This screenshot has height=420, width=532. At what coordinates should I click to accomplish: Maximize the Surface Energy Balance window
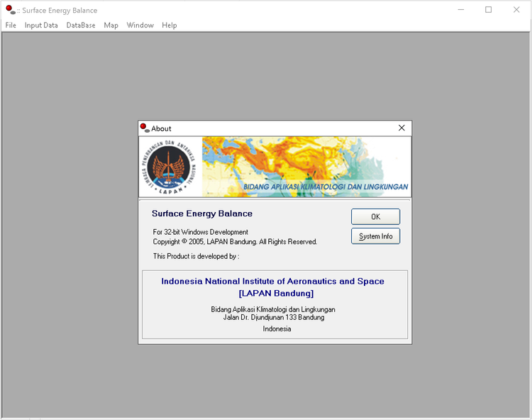488,10
